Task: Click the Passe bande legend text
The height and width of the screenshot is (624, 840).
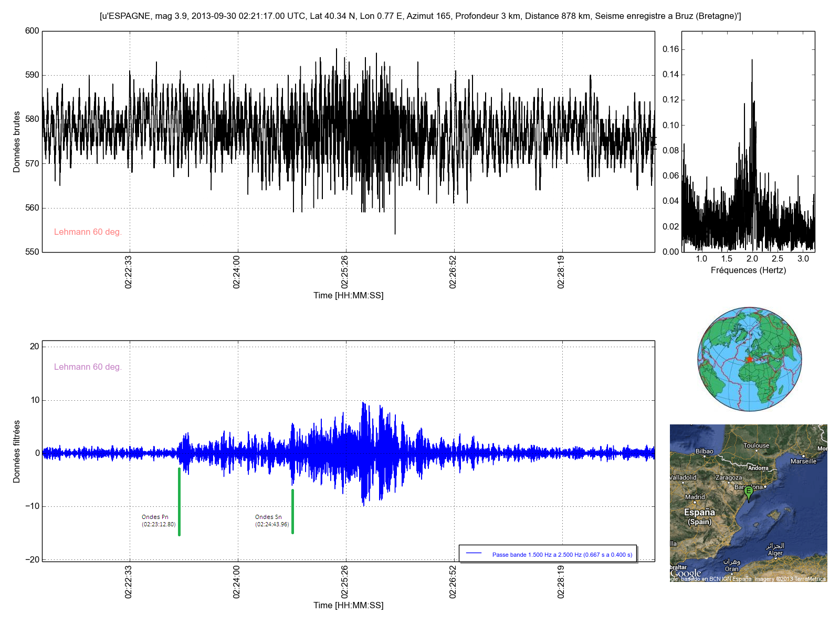Action: click(562, 555)
